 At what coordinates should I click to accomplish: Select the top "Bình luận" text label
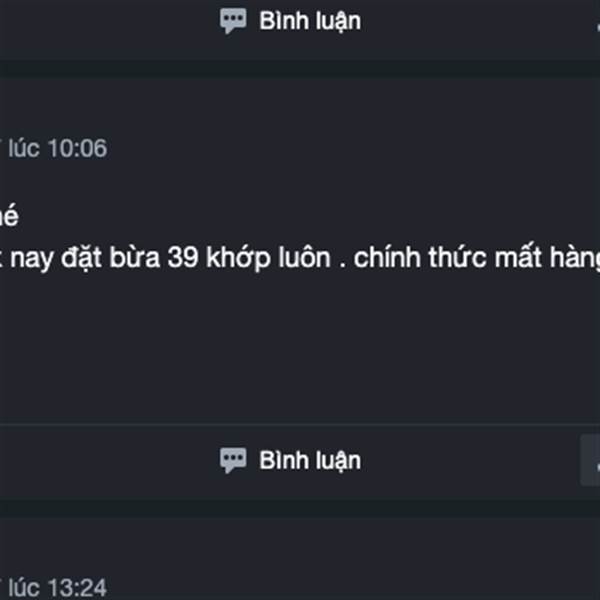click(310, 21)
